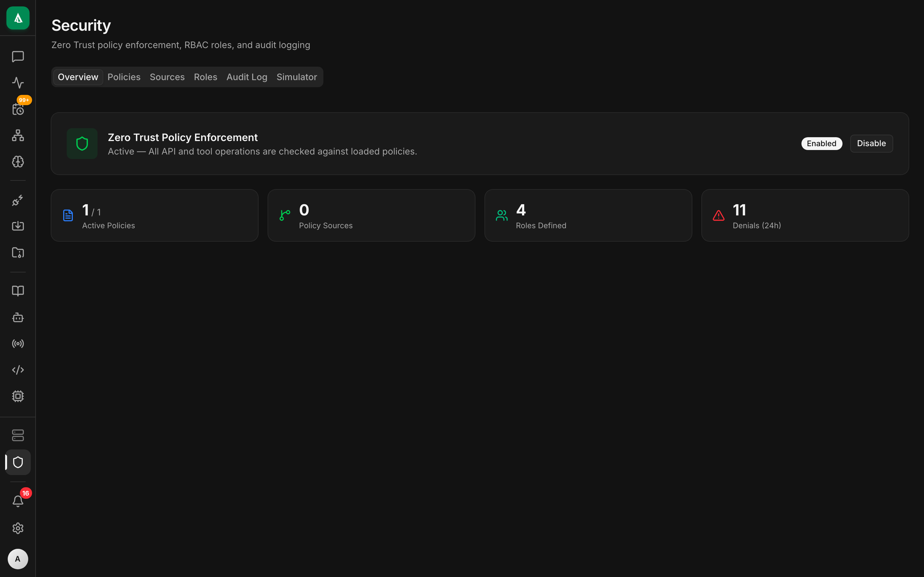View the documentation book icon
Viewport: 924px width, 577px height.
tap(18, 291)
